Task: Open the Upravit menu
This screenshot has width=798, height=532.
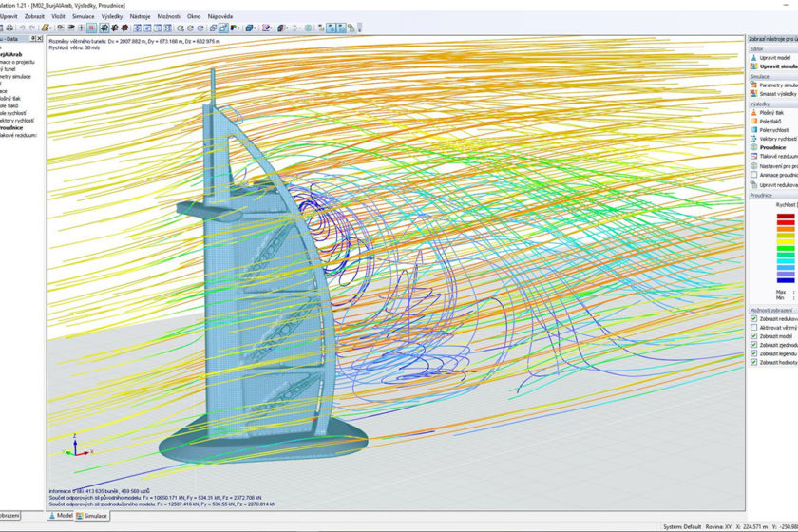Action: (x=9, y=16)
